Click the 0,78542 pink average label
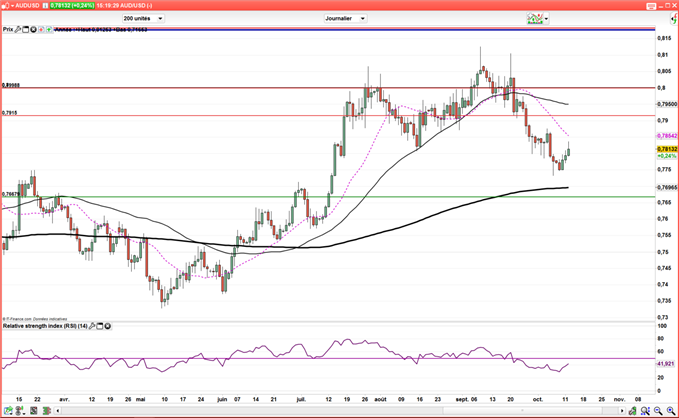Image resolution: width=679 pixels, height=418 pixels. pyautogui.click(x=667, y=136)
